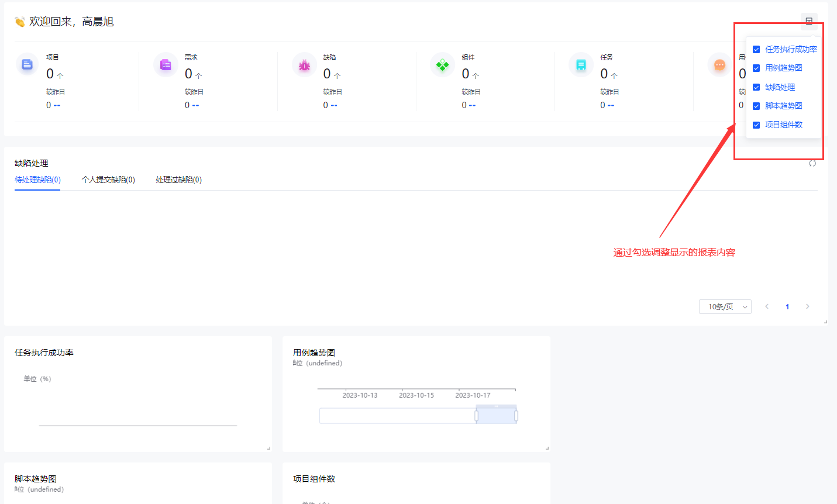
Task: Click the resize handle of 任务执行成功率 panel
Action: pyautogui.click(x=268, y=448)
